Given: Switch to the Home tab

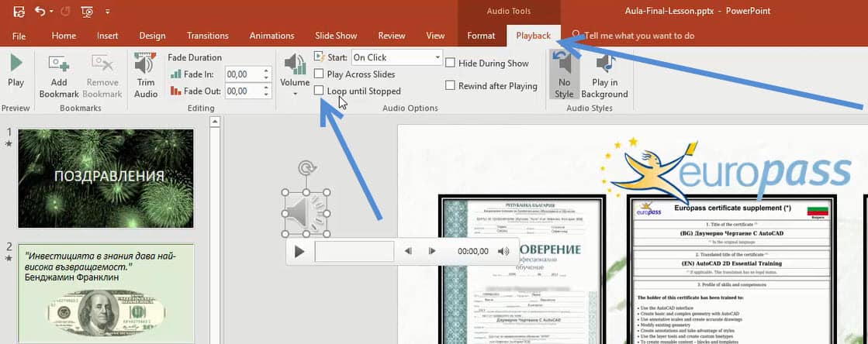Looking at the screenshot, I should (x=64, y=36).
